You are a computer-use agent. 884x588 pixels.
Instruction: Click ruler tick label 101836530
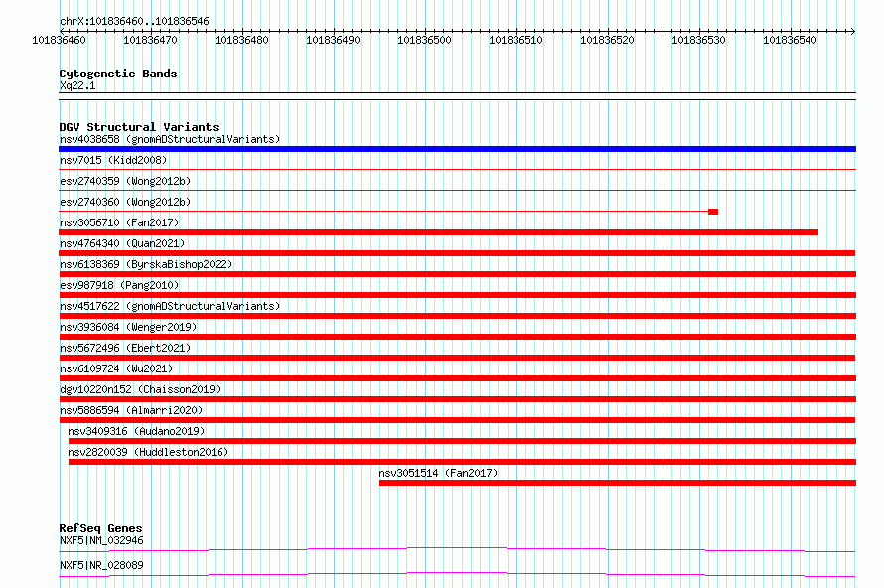698,40
